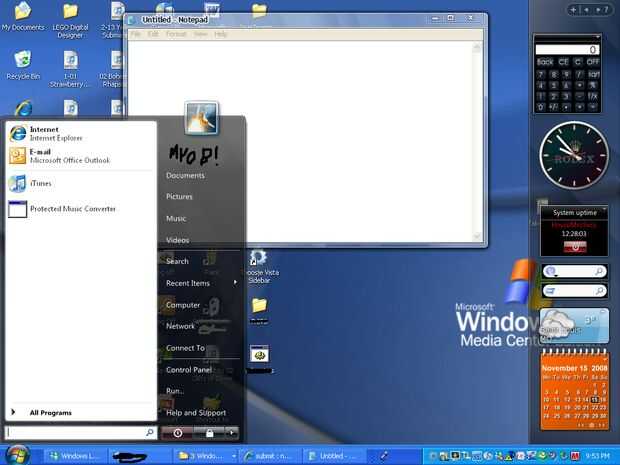Open Help and Support
This screenshot has height=465, width=620.
[x=196, y=413]
